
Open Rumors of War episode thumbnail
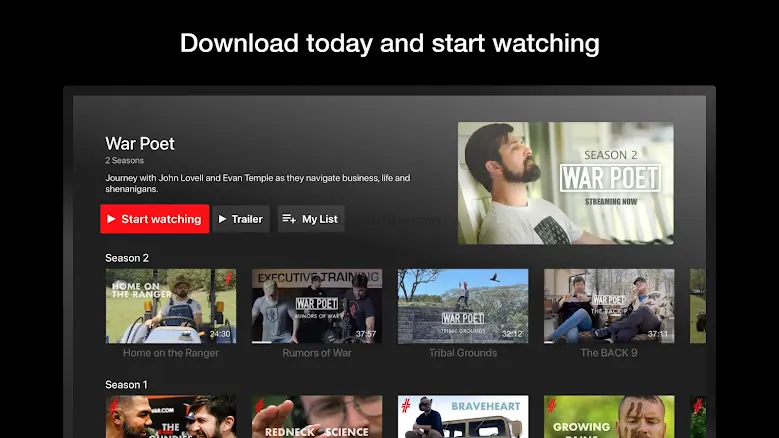[317, 306]
